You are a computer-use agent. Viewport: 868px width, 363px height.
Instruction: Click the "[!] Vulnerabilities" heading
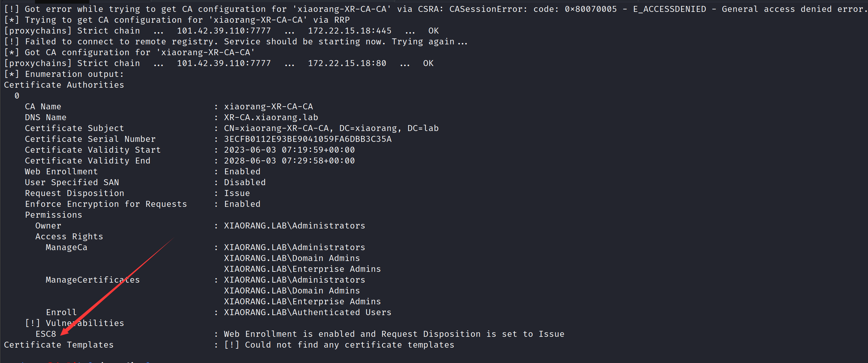click(74, 323)
